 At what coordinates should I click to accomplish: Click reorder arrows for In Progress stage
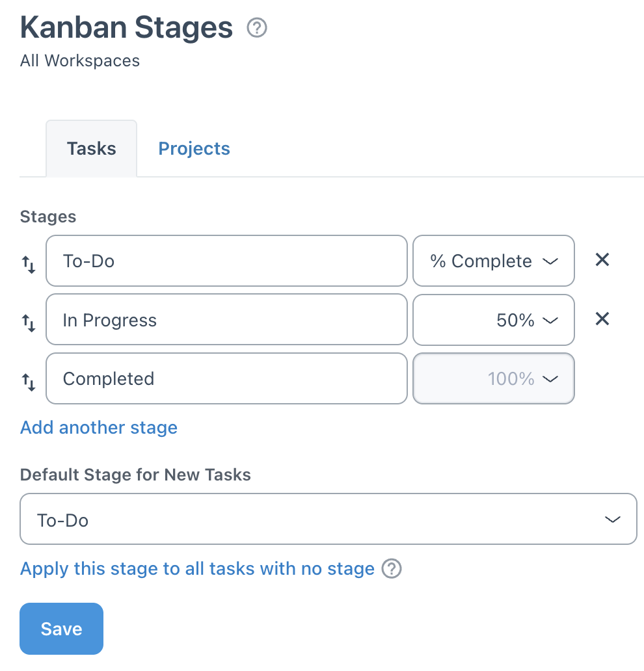[29, 323]
